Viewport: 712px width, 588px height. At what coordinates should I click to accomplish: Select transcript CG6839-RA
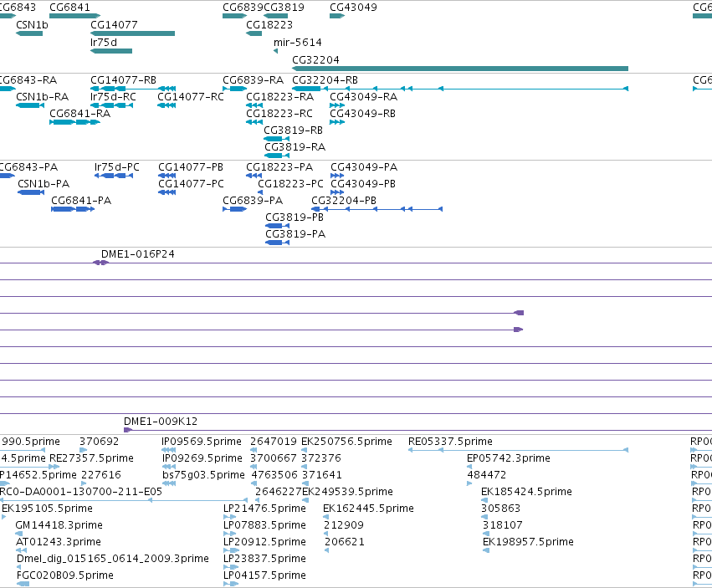coord(235,89)
